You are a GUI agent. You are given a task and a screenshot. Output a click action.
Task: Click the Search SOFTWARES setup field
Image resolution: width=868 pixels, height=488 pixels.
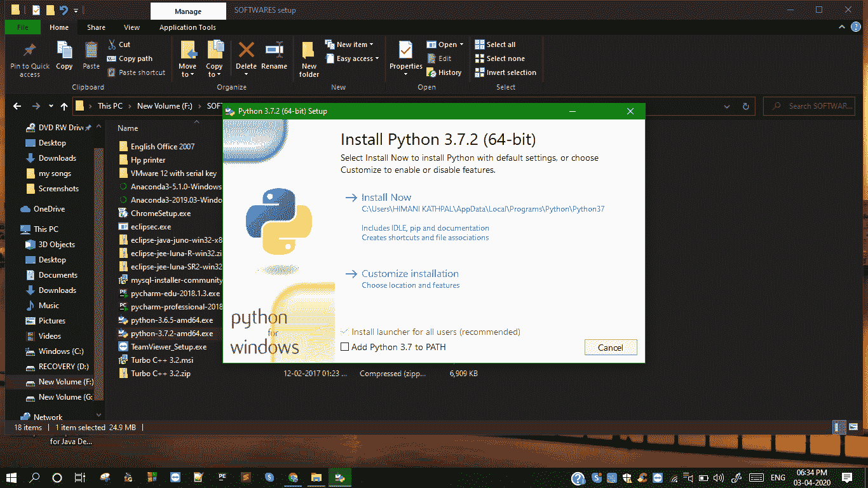click(810, 106)
